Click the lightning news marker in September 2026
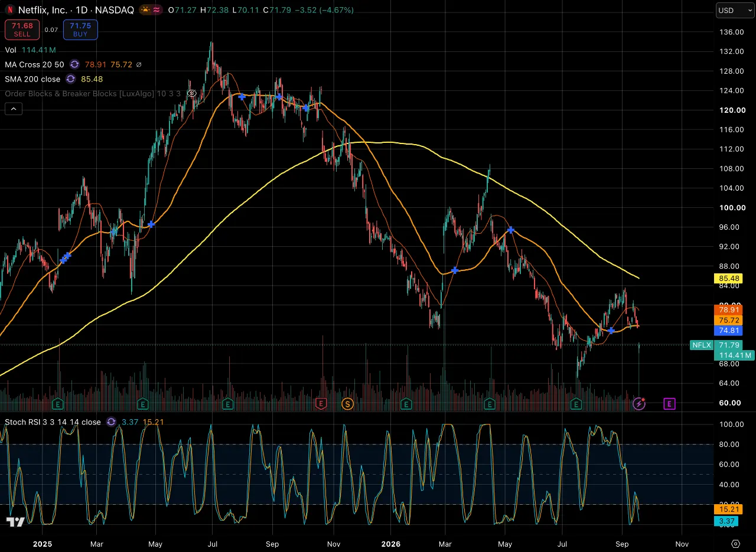 click(639, 404)
